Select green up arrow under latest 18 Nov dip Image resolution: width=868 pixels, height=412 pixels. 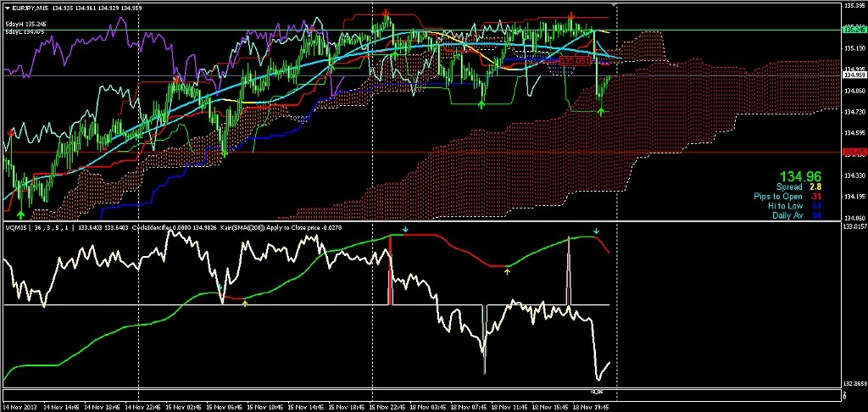click(x=601, y=113)
